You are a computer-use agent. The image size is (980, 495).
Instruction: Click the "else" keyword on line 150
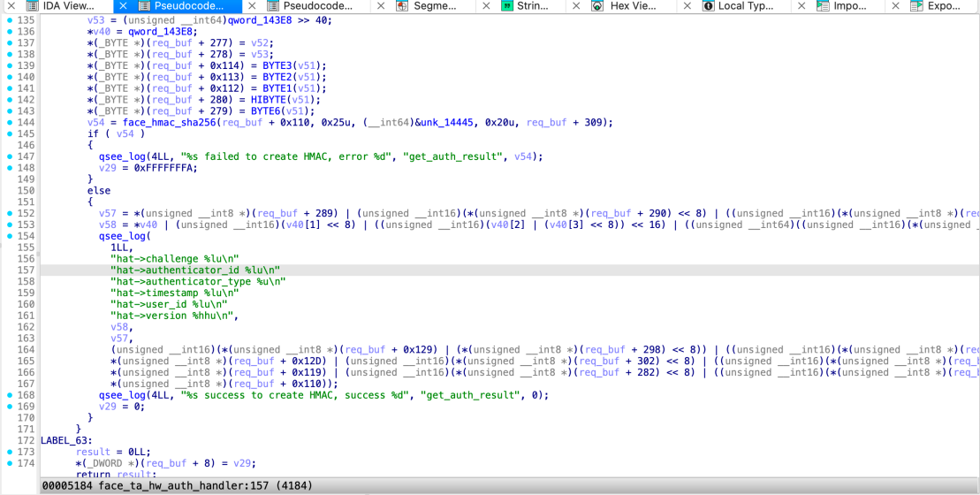pyautogui.click(x=99, y=191)
